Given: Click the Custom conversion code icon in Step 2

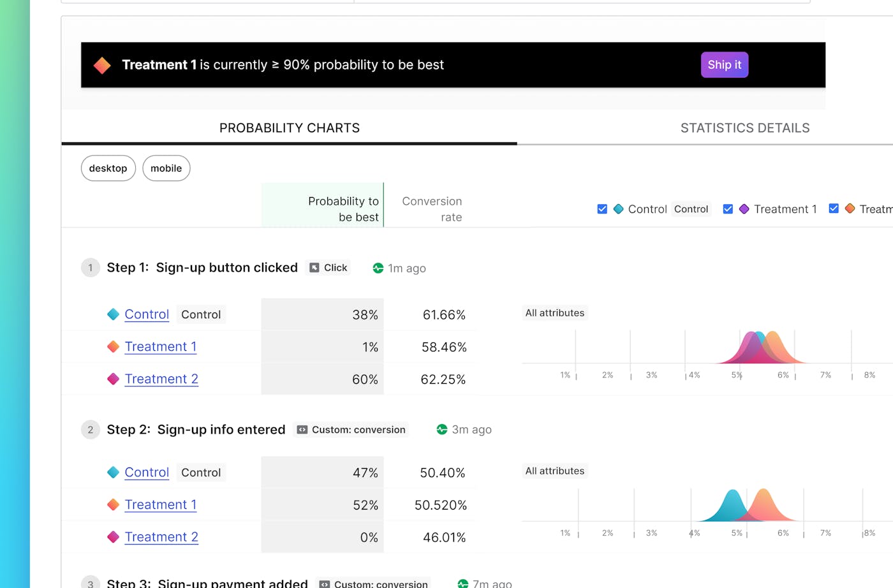Looking at the screenshot, I should pos(302,430).
